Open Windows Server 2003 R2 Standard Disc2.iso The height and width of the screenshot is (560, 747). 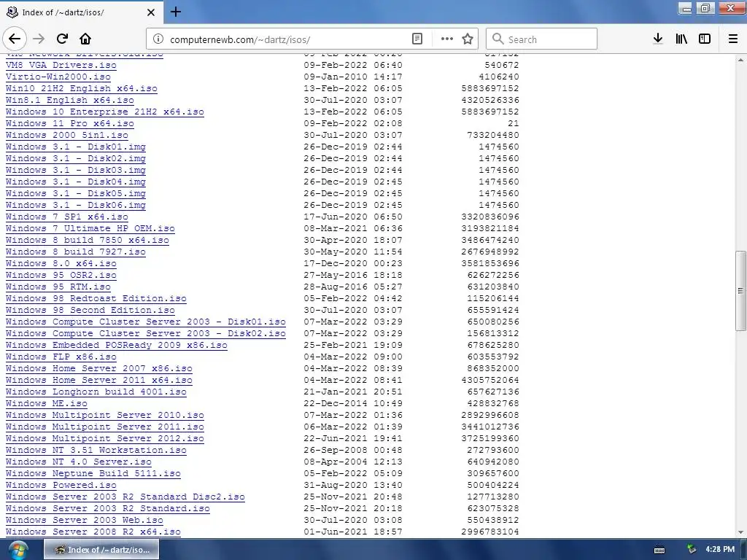pyautogui.click(x=125, y=497)
